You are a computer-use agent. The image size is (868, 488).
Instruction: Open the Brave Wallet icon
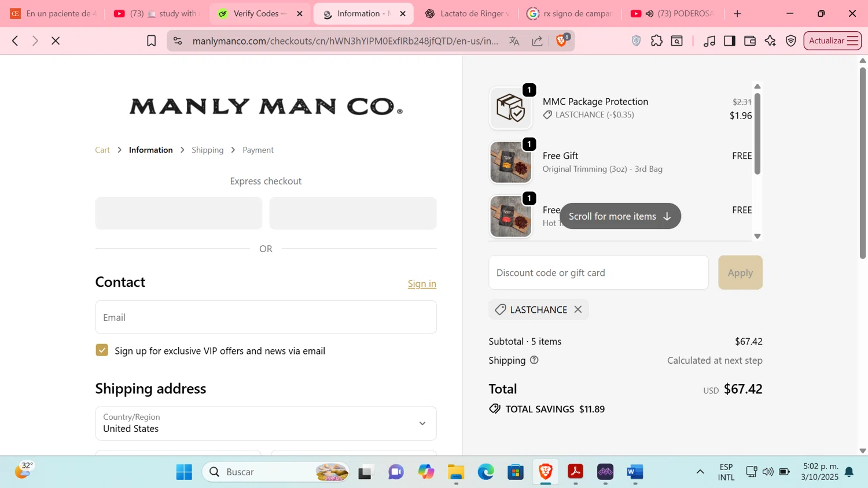pyautogui.click(x=750, y=40)
